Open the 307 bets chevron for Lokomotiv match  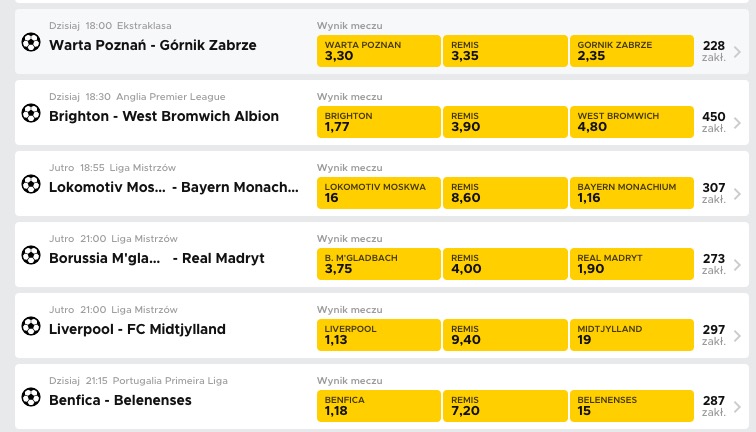737,194
